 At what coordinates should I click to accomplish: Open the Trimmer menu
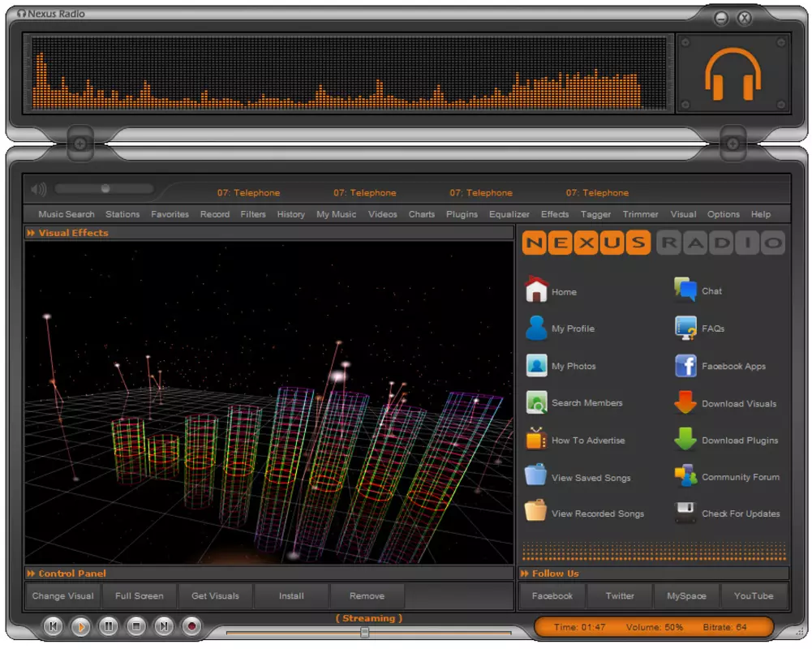pos(640,214)
